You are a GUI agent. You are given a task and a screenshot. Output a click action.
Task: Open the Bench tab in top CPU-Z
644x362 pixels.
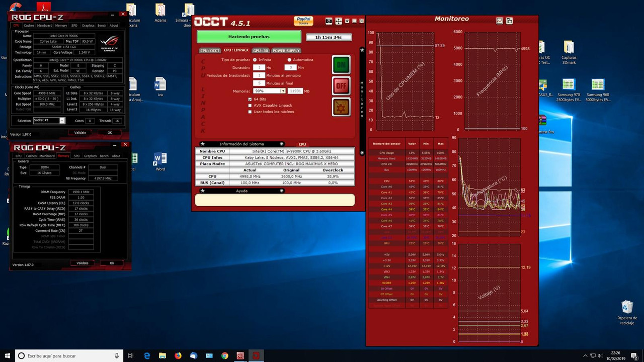[102, 25]
